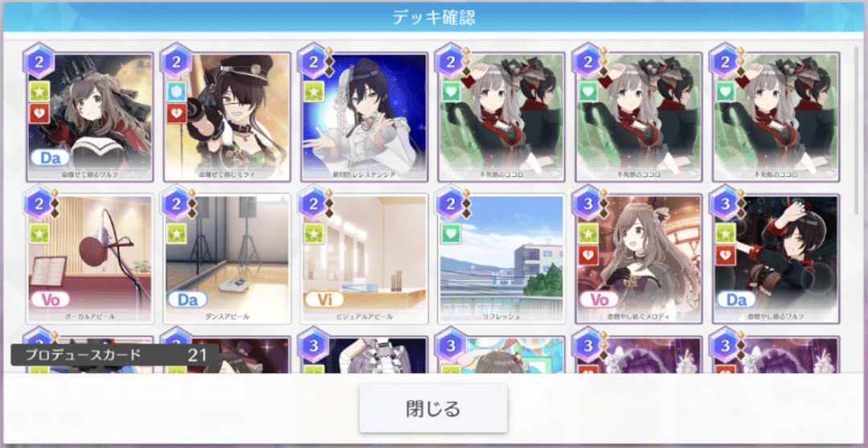
Task: Open the level 3 Da ワルツ card in second row
Action: click(x=776, y=258)
